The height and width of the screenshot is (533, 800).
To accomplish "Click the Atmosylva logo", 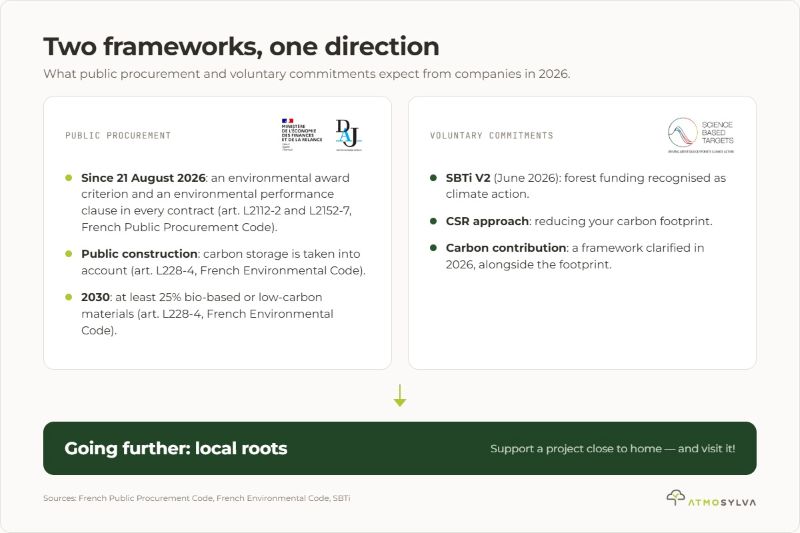I will [x=711, y=498].
